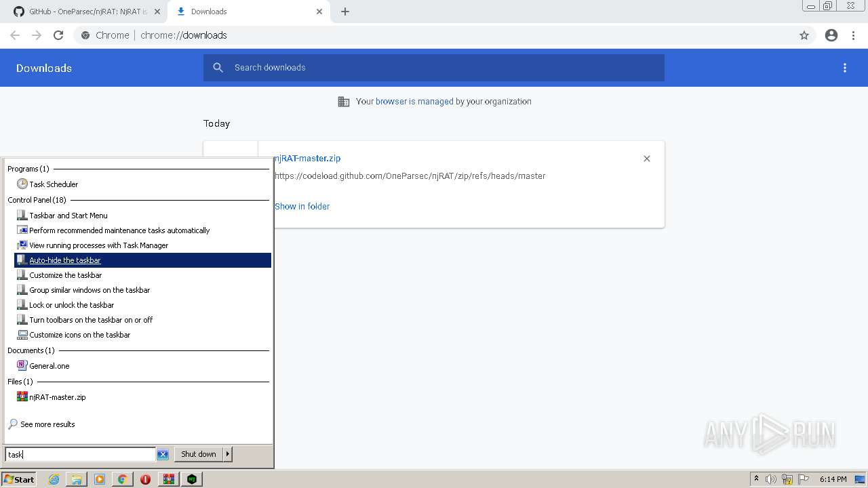Click inside the start menu search field

point(80,454)
